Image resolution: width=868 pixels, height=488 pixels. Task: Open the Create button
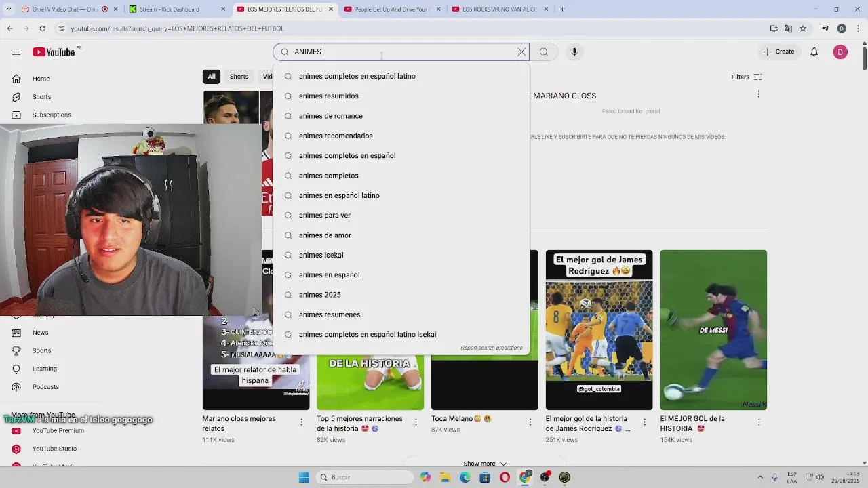[778, 52]
